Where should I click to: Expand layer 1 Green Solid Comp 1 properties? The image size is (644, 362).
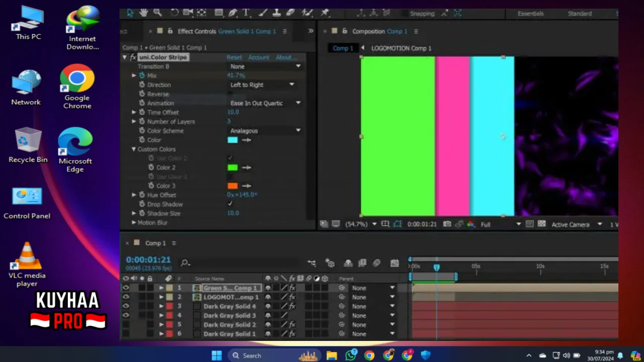click(162, 288)
